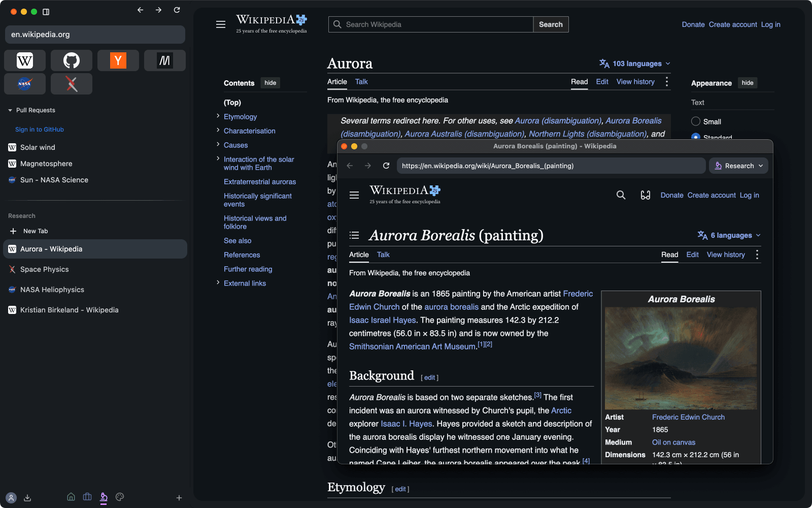Viewport: 812px width, 508px height.
Task: Switch to the palette workspace icon
Action: tap(120, 497)
